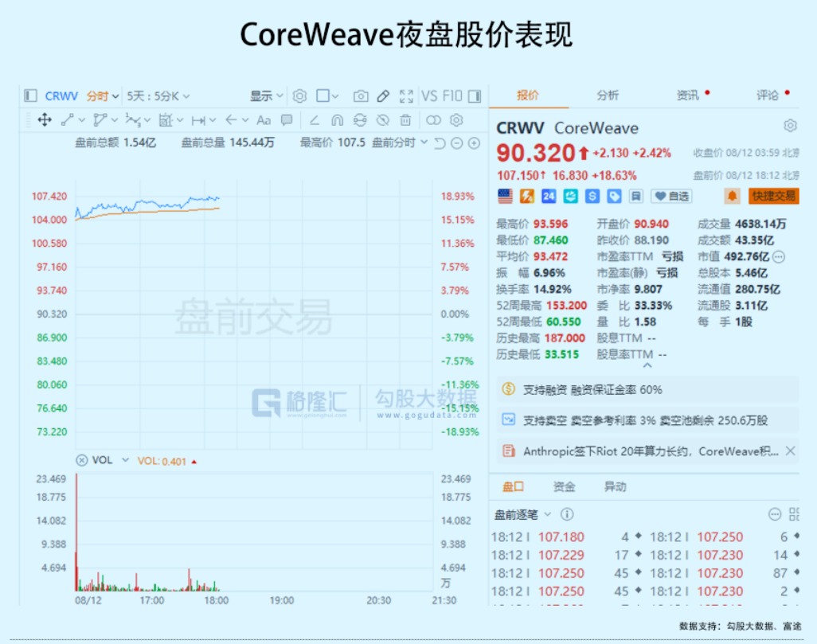The height and width of the screenshot is (644, 817).
Task: Open the 盘前逐笔 tick dropdown
Action: coord(522,515)
